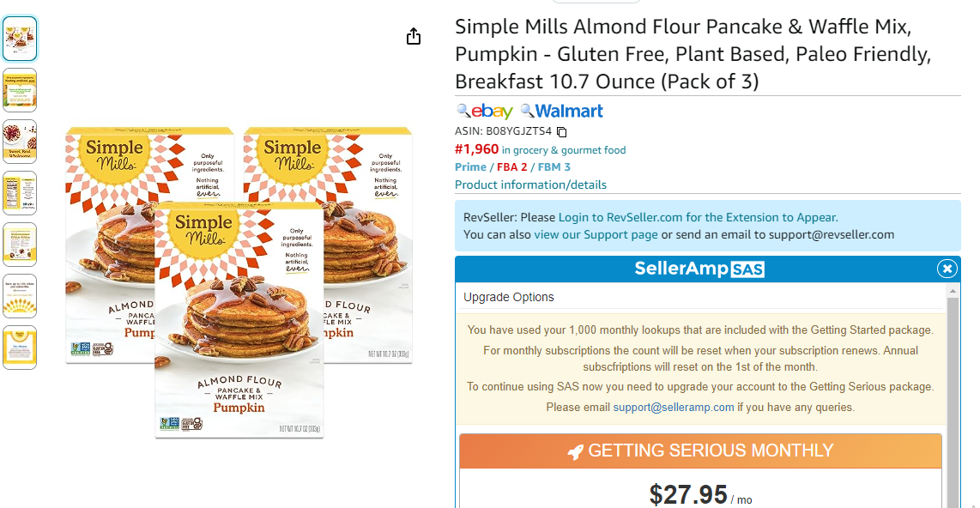Viewport: 980px width, 508px height.
Task: Select the sunburst pattern thumbnail
Action: [20, 295]
